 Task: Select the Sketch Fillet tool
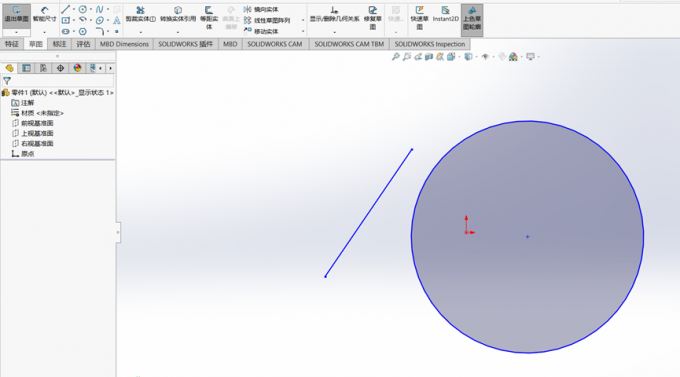tap(100, 31)
